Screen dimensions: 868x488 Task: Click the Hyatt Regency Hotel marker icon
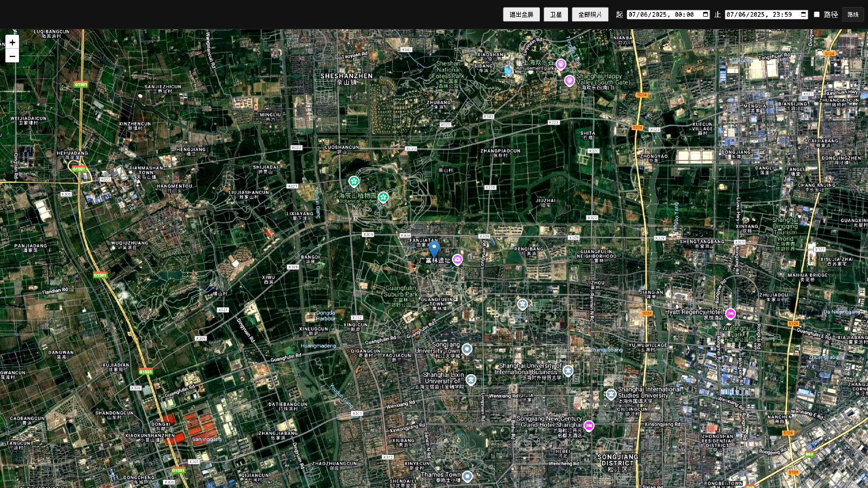[731, 313]
